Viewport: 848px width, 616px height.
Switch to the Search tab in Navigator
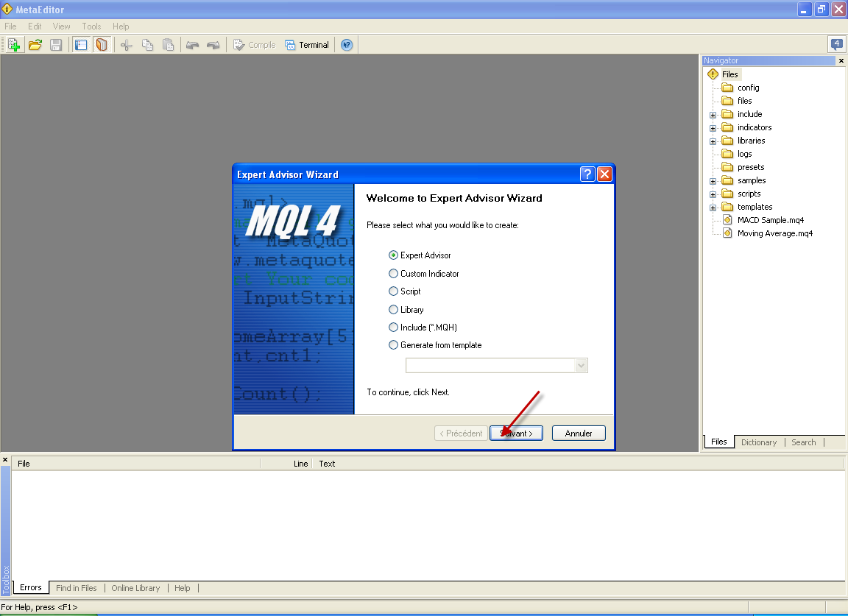pyautogui.click(x=804, y=442)
